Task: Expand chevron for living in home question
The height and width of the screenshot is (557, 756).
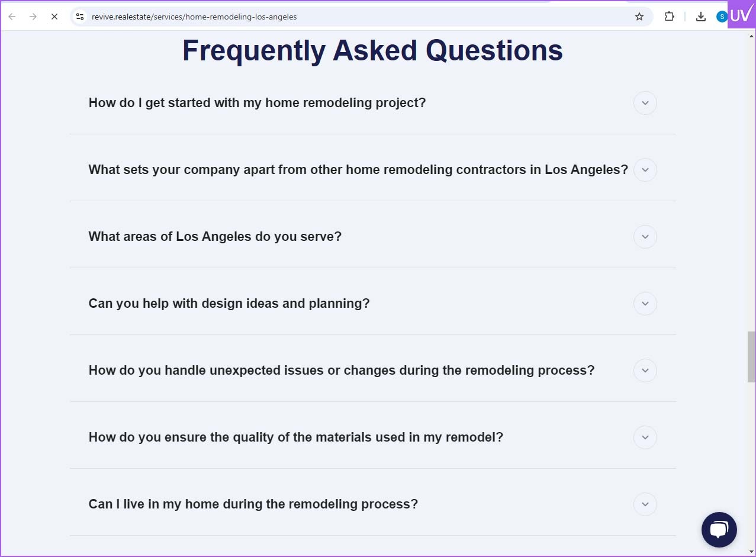Action: click(x=645, y=504)
